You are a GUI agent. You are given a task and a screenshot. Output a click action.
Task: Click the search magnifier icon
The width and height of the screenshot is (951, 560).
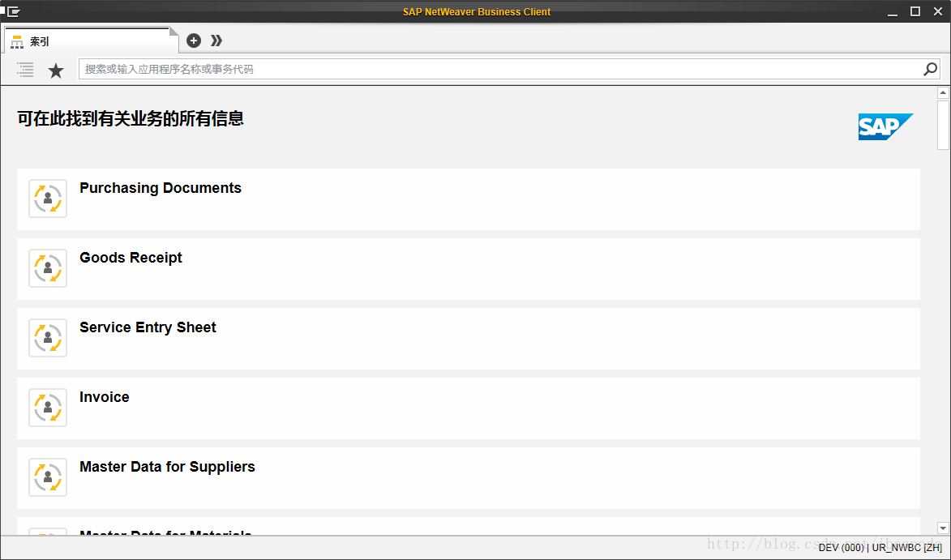tap(931, 69)
